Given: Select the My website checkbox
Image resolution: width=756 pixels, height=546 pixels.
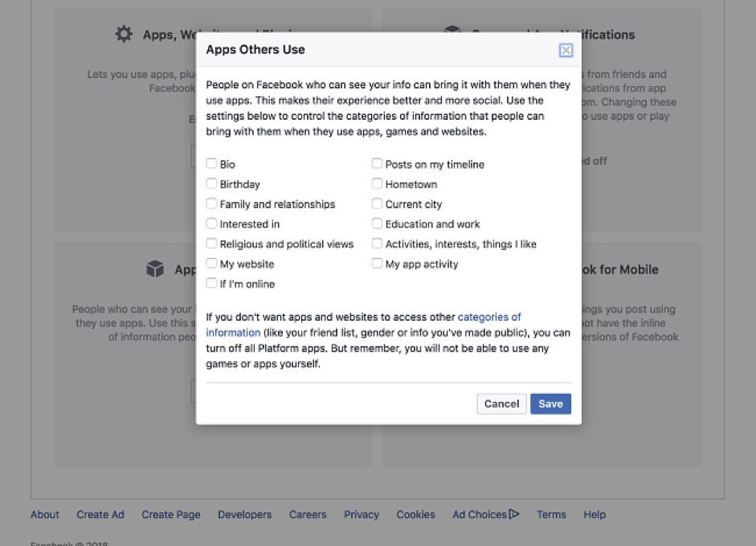Looking at the screenshot, I should coord(212,264).
